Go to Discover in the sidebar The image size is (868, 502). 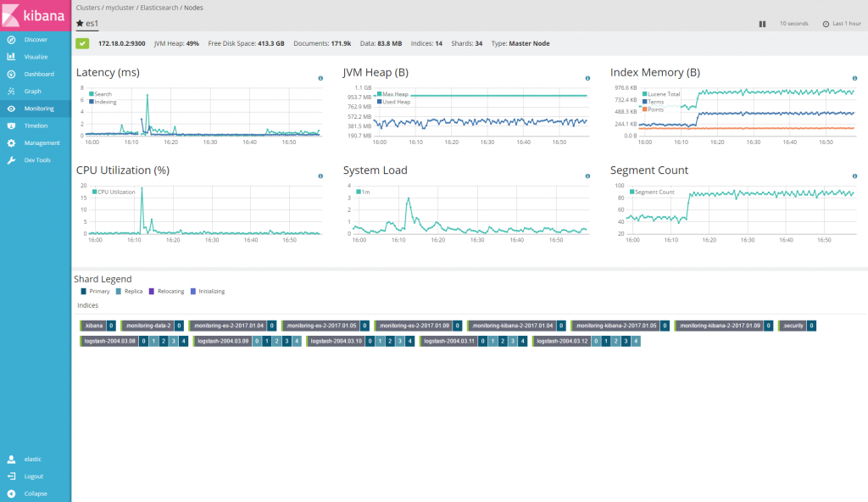(x=36, y=40)
